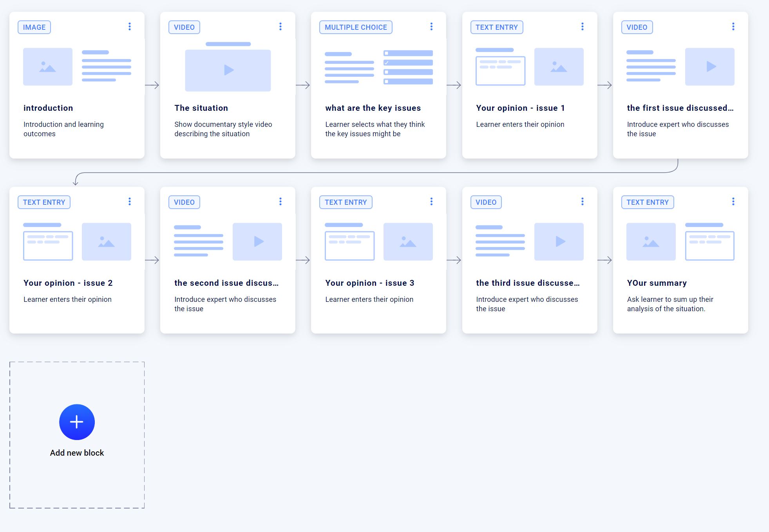Click the play icon on the third issue video thumbnail
Viewport: 769px width, 532px height.
point(559,242)
